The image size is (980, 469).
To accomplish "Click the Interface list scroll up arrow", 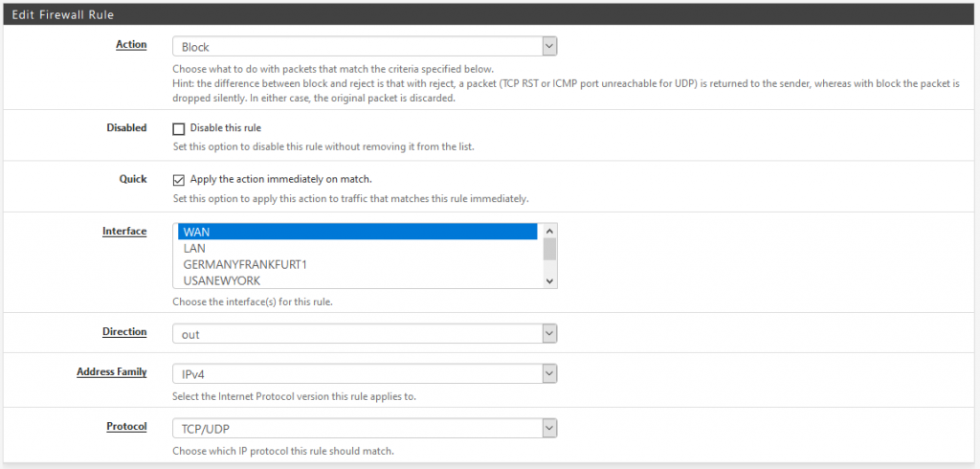I will (550, 231).
